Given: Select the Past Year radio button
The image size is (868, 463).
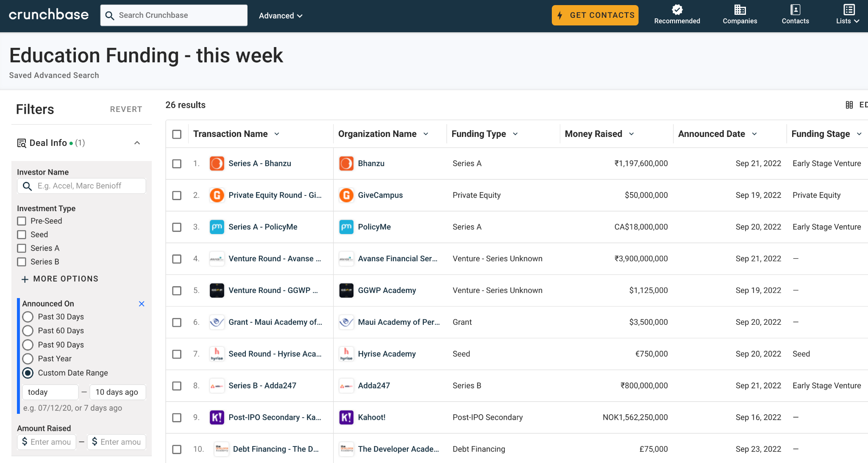Looking at the screenshot, I should [28, 359].
